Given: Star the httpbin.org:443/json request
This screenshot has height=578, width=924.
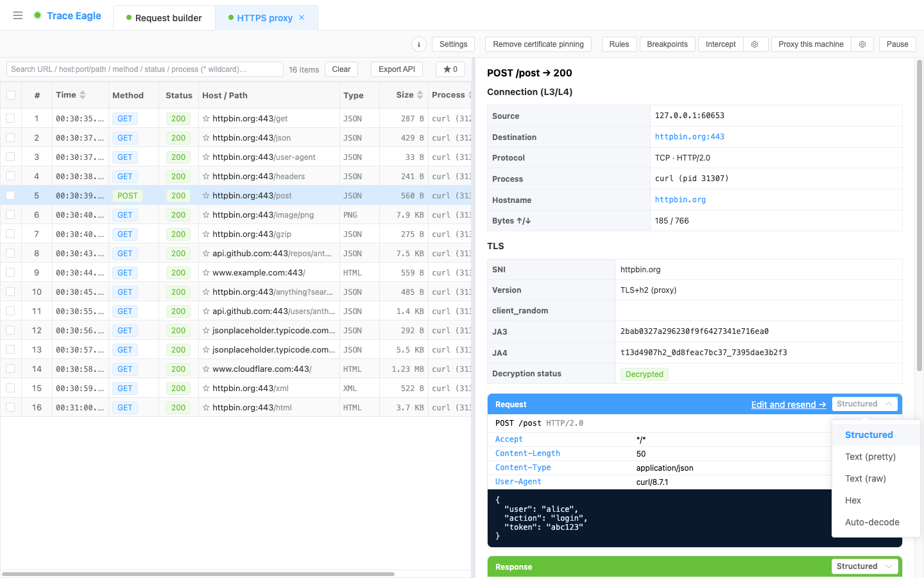Looking at the screenshot, I should (x=206, y=137).
